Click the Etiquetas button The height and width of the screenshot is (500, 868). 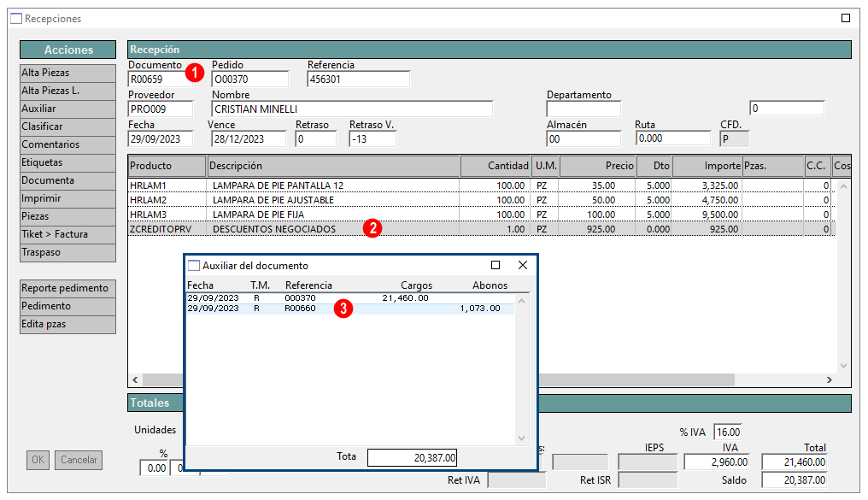point(67,162)
